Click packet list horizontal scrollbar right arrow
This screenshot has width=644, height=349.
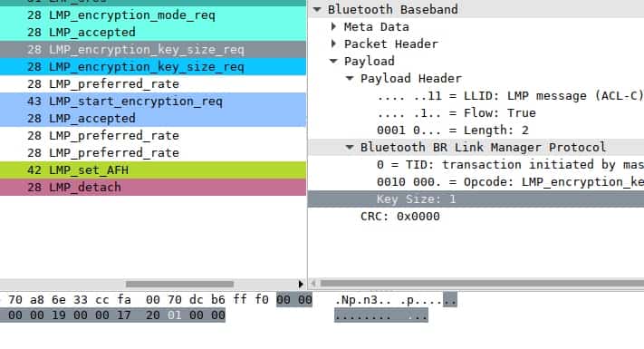pos(301,284)
